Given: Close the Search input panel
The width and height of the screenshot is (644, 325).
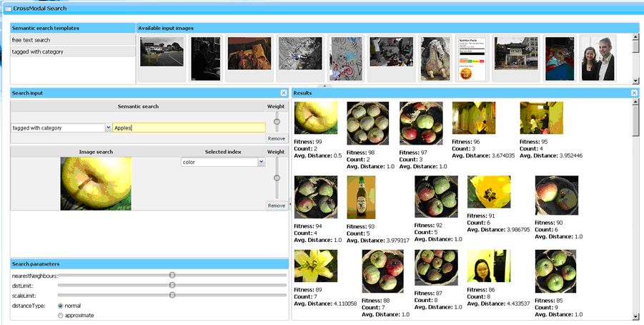Looking at the screenshot, I should click(283, 93).
